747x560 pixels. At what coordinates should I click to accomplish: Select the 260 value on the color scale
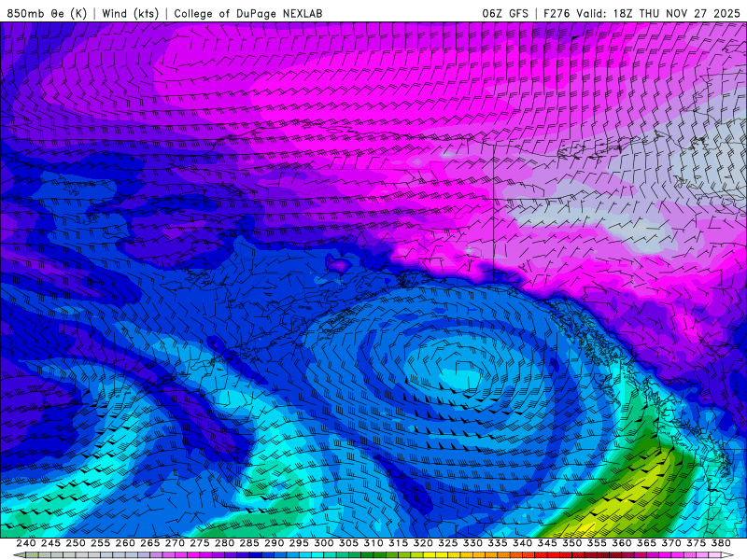[x=125, y=543]
